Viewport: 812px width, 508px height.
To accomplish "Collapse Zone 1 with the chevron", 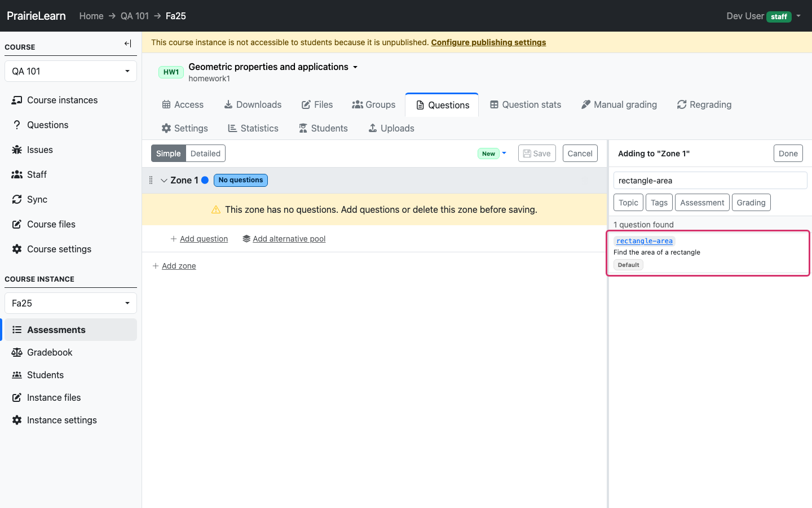I will pyautogui.click(x=164, y=180).
